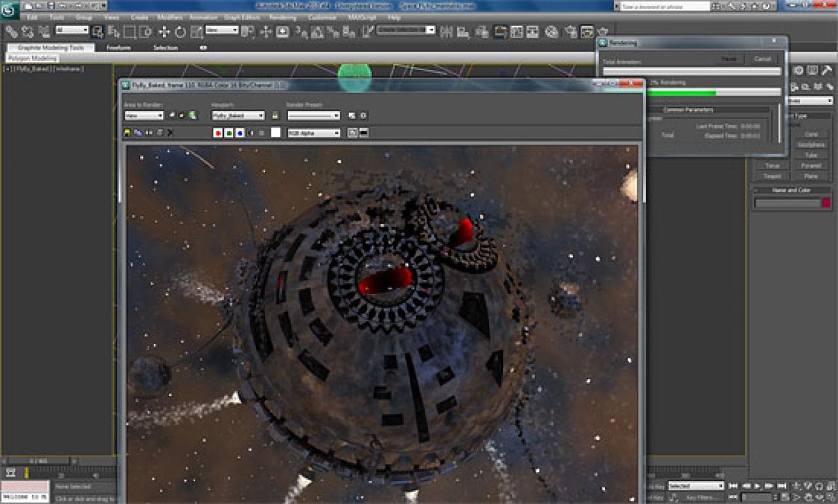Toggle the green channel in render window

pyautogui.click(x=229, y=132)
